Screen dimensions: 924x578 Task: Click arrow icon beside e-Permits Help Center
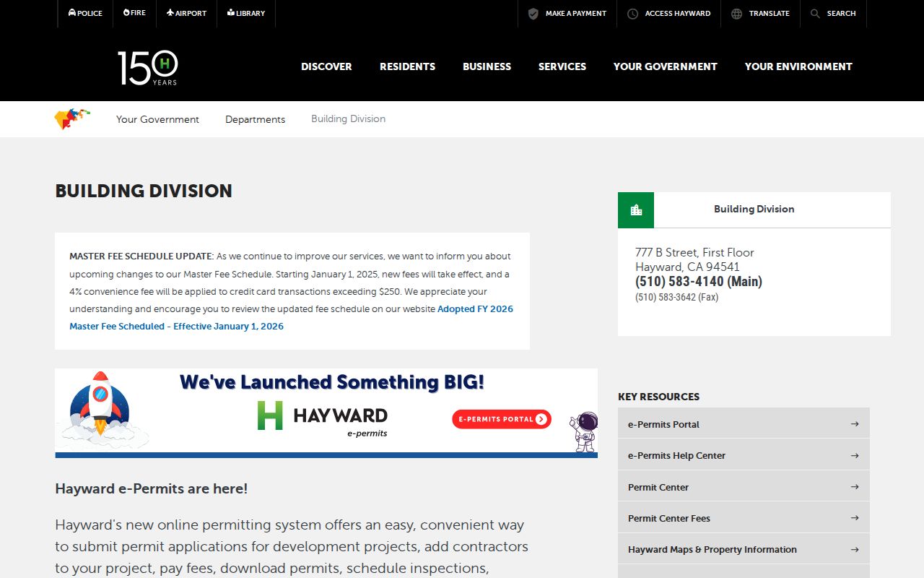coord(855,455)
